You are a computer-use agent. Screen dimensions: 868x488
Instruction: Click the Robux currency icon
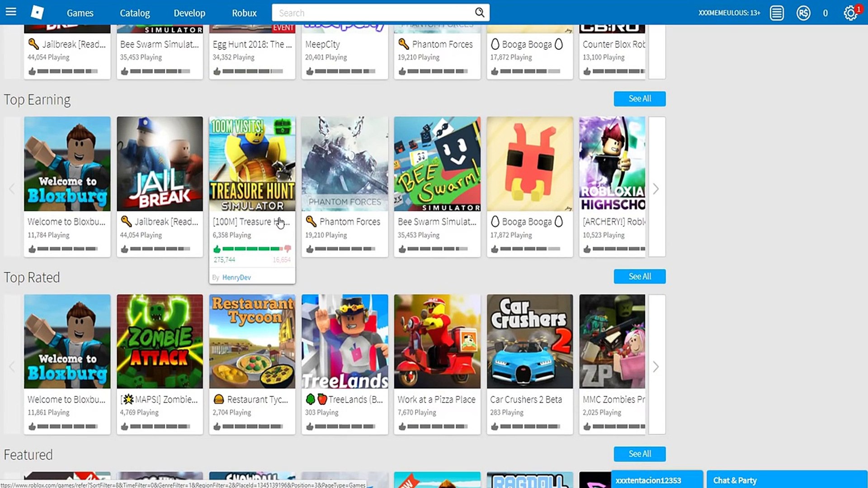pos(803,13)
